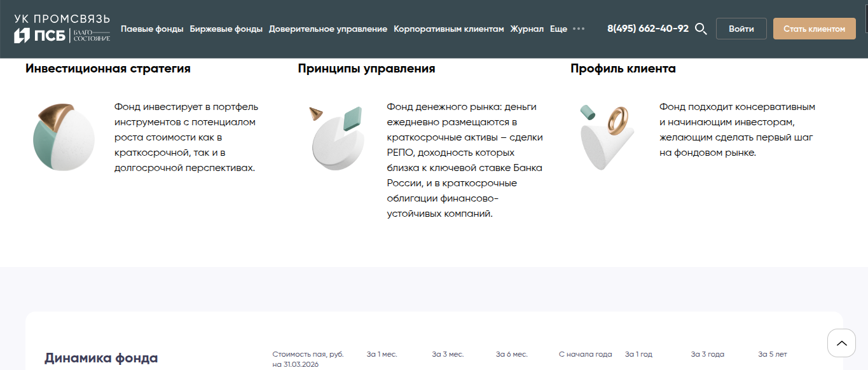Click the Динамика фонда heading
868x370 pixels.
(101, 358)
